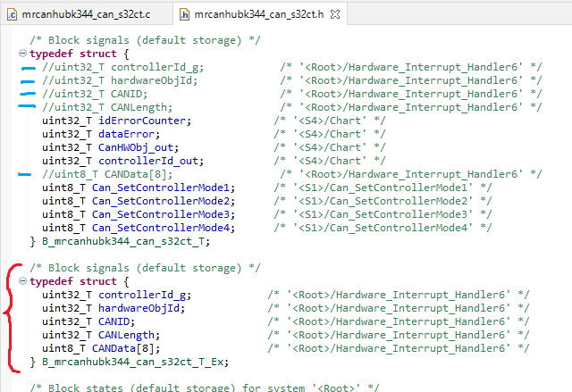Click the commented line //uint32_T controllerId_g;
The image size is (572, 392).
pos(122,67)
